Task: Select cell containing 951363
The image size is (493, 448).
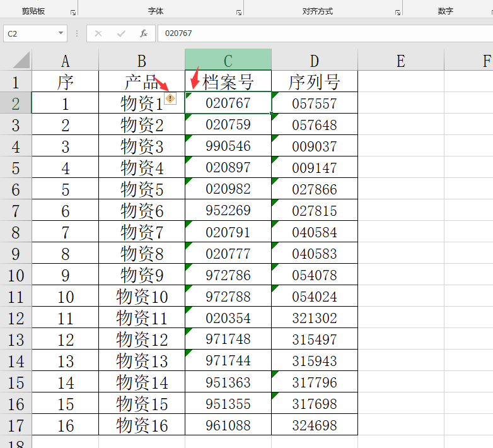Action: pos(228,382)
